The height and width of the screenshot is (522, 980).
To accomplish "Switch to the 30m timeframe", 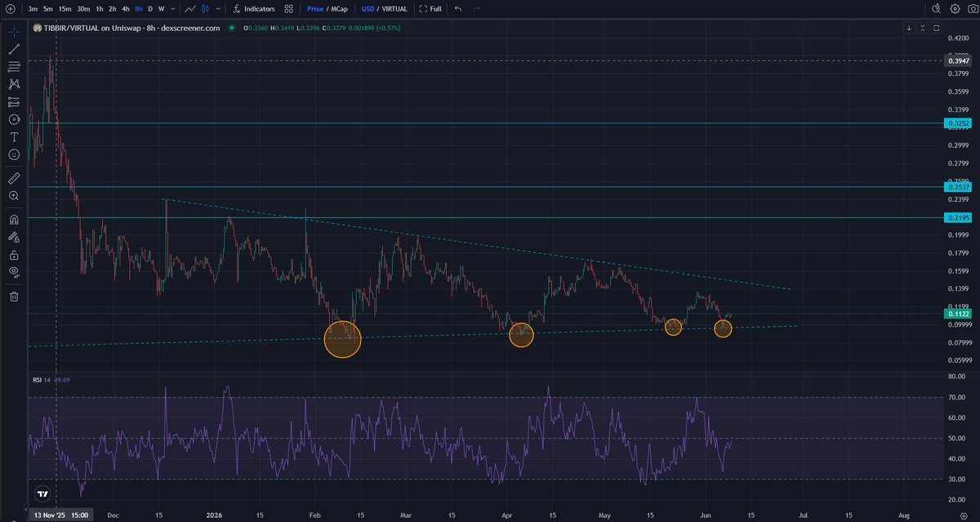I will (83, 9).
